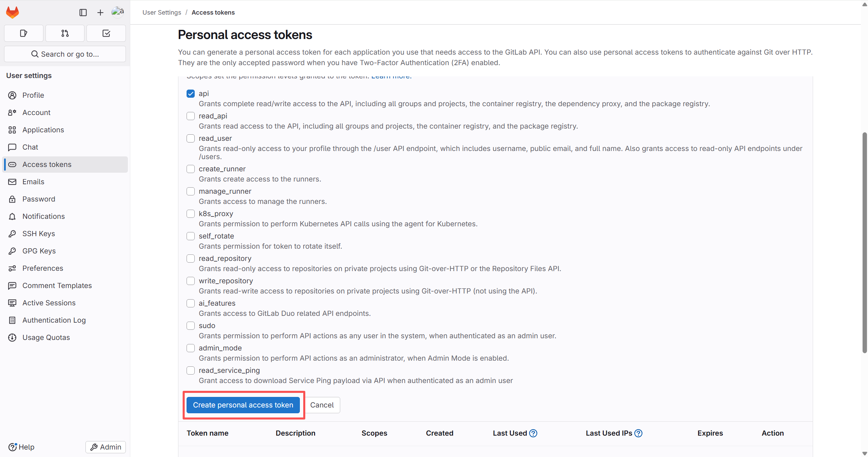View merge requests icon

click(65, 33)
